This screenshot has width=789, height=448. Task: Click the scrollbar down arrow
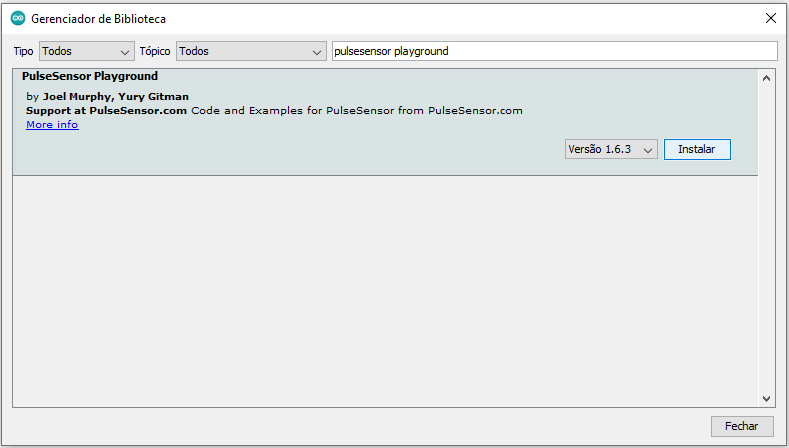(x=766, y=399)
